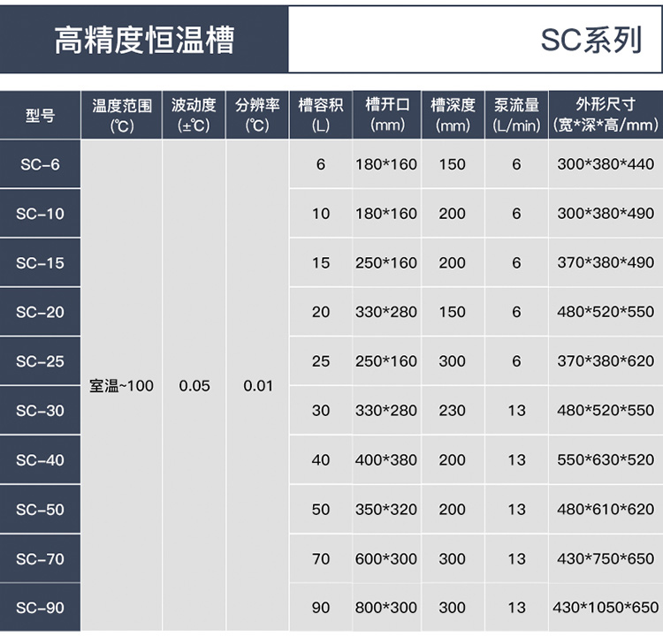663x644 pixels.
Task: Click volume value 90
Action: [321, 608]
